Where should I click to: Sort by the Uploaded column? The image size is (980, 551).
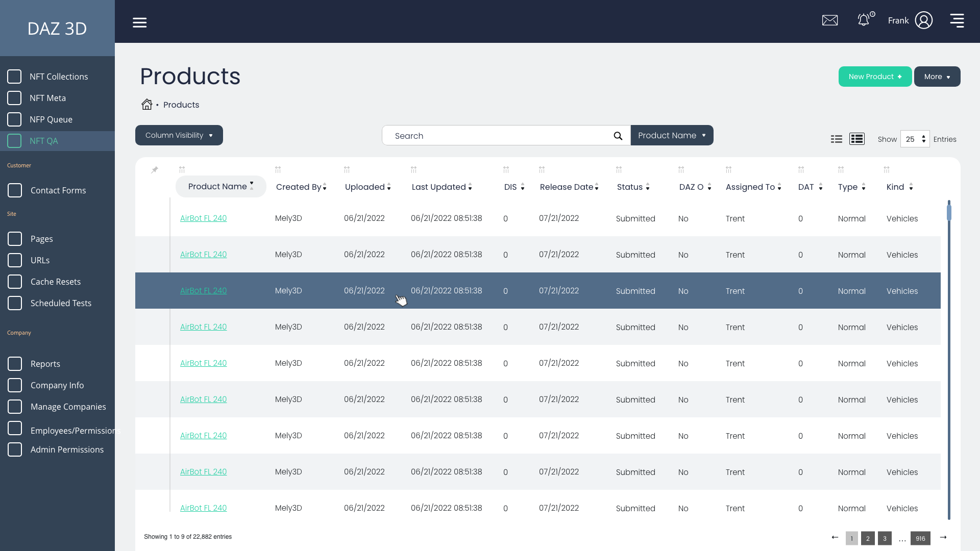pyautogui.click(x=367, y=187)
